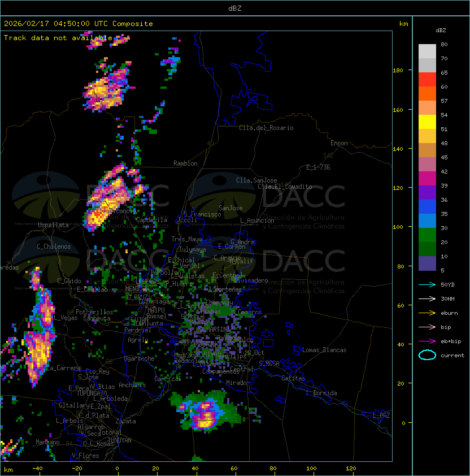Screen dimensions: 470x476
Task: Click the 'Perdriel' place label
Action: 138,330
